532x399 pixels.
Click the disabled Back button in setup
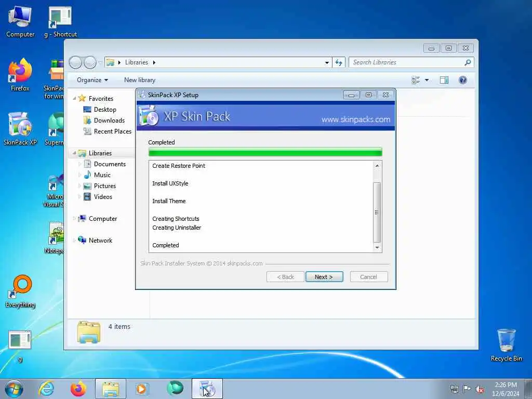(285, 277)
